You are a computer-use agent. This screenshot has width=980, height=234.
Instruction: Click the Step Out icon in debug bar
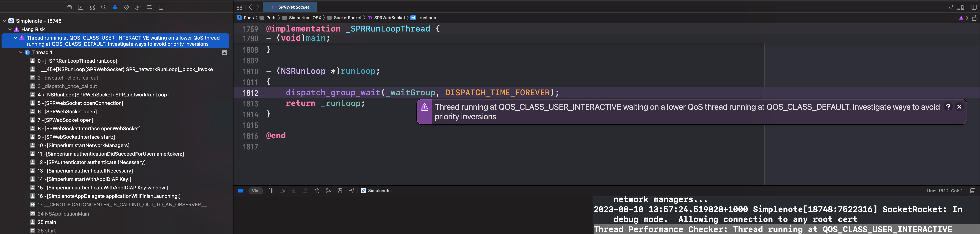point(305,191)
